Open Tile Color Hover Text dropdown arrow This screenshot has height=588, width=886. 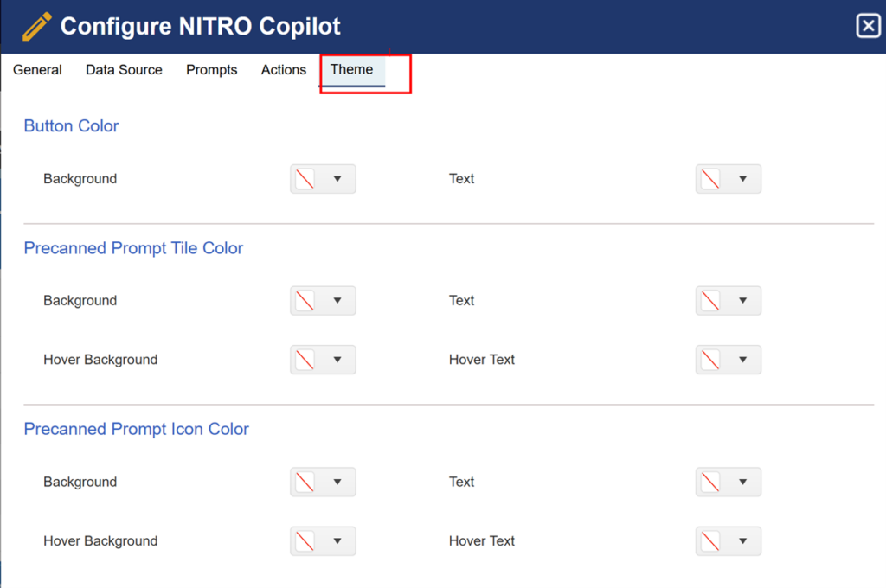(742, 359)
